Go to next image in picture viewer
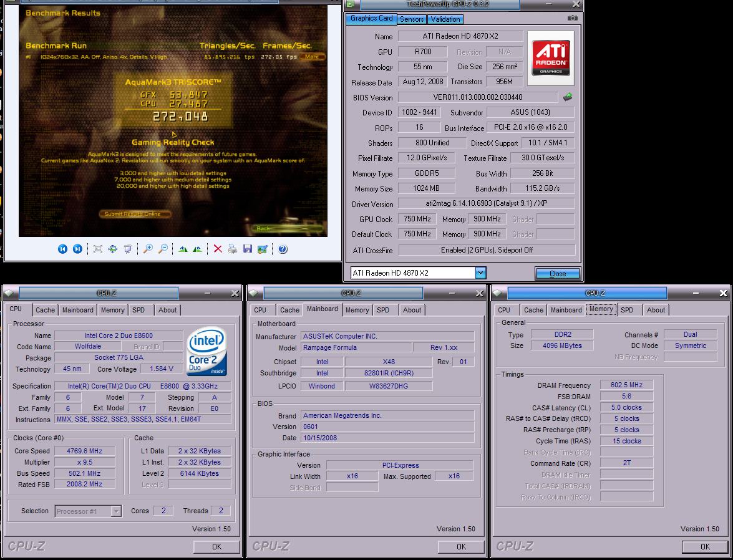The height and width of the screenshot is (560, 733). [x=77, y=249]
